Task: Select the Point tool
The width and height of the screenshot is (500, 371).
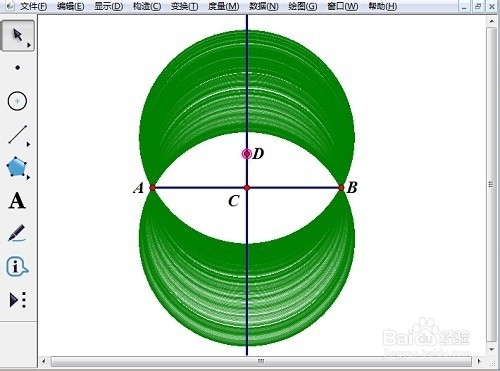Action: pyautogui.click(x=18, y=68)
